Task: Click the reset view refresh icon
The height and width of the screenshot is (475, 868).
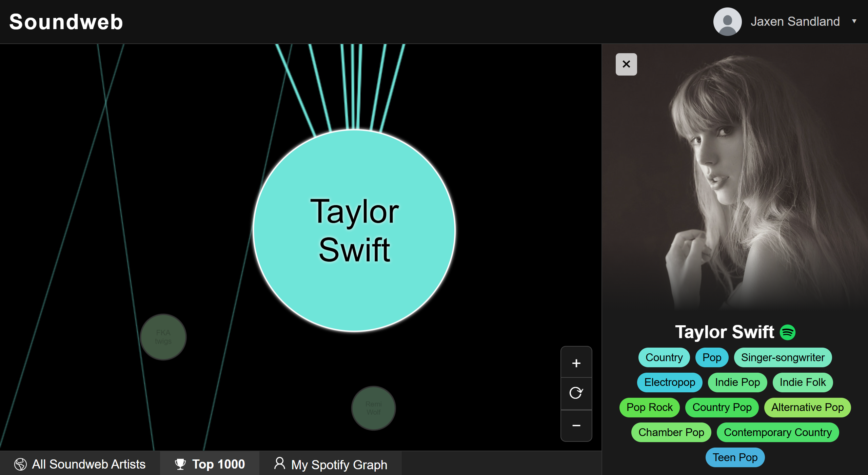Action: point(576,393)
